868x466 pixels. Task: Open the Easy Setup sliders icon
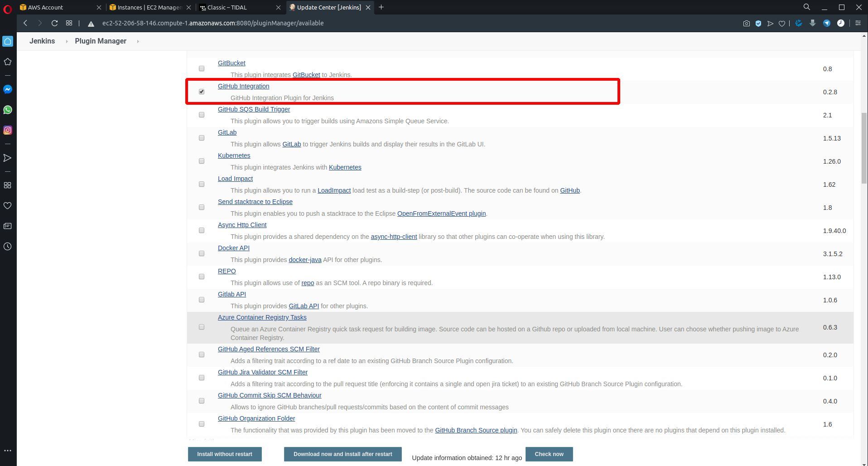click(x=858, y=23)
